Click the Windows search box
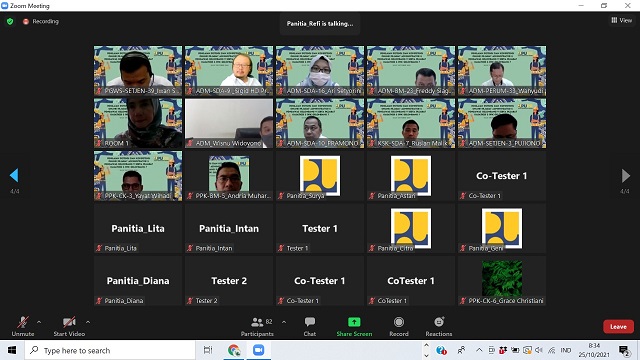This screenshot has height=360, width=640. 110,350
